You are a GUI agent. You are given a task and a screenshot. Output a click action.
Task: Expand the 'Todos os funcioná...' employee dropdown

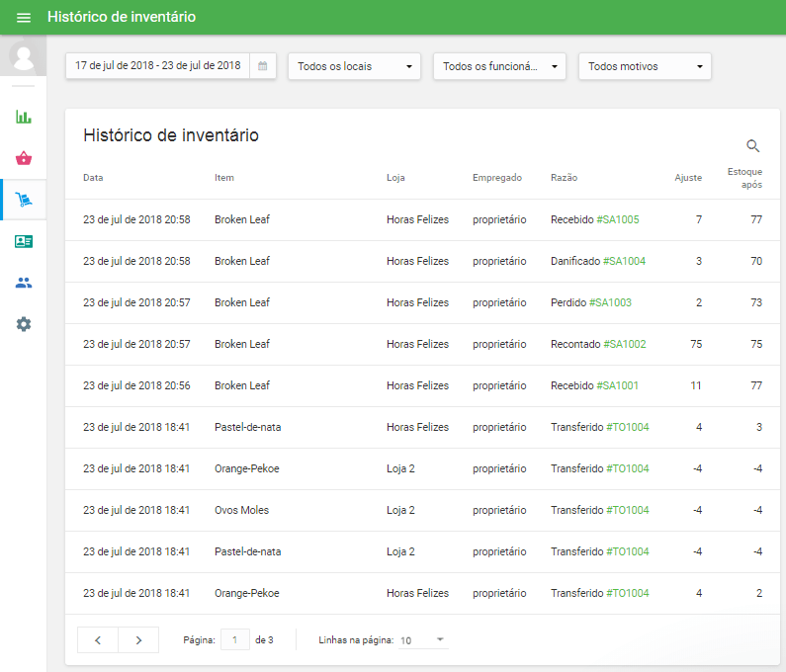tap(499, 66)
